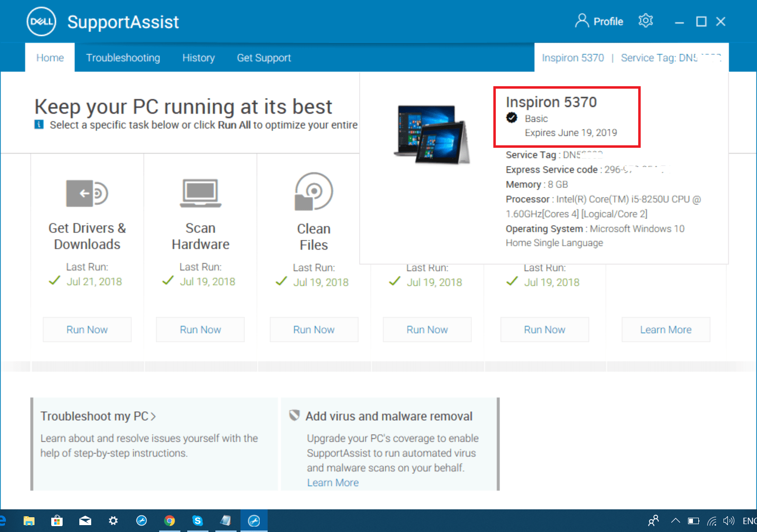Open the notepad app icon beside Skype
The width and height of the screenshot is (757, 532).
[x=226, y=521]
